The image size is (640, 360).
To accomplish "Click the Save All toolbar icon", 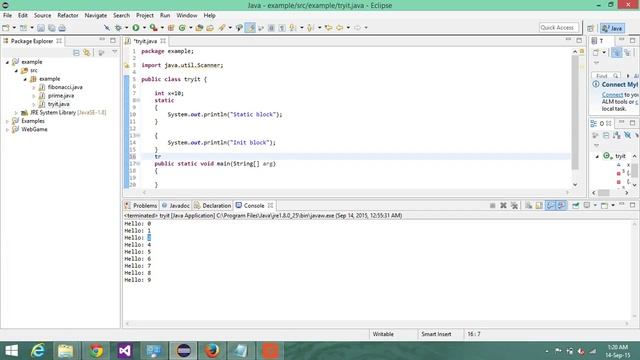I will 52,28.
